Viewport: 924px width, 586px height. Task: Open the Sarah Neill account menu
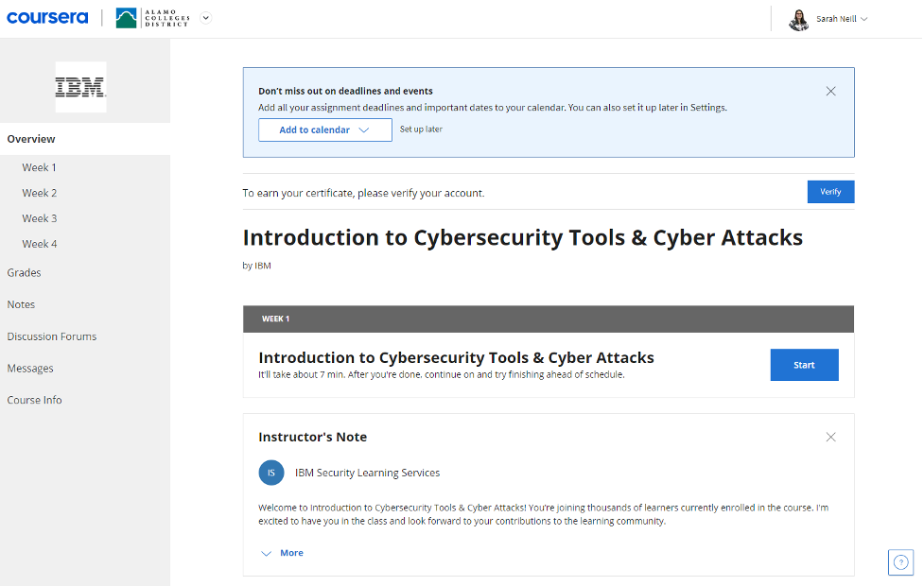[842, 19]
